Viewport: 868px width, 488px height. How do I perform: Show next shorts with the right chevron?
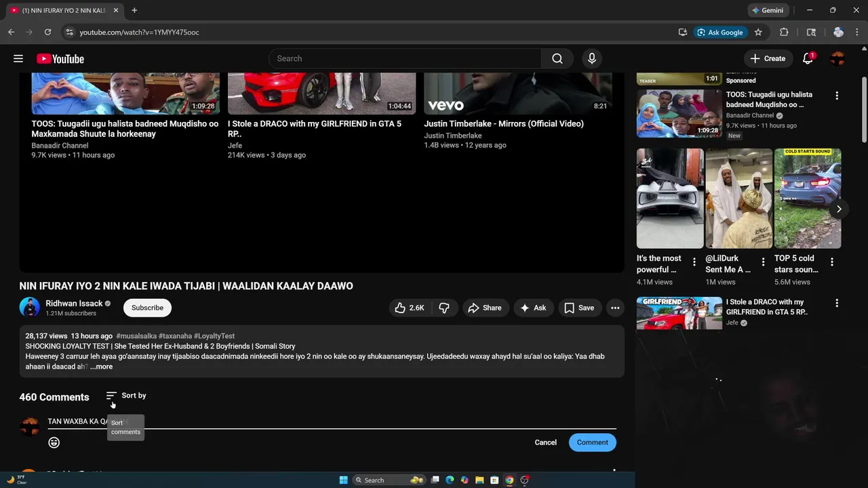point(839,209)
